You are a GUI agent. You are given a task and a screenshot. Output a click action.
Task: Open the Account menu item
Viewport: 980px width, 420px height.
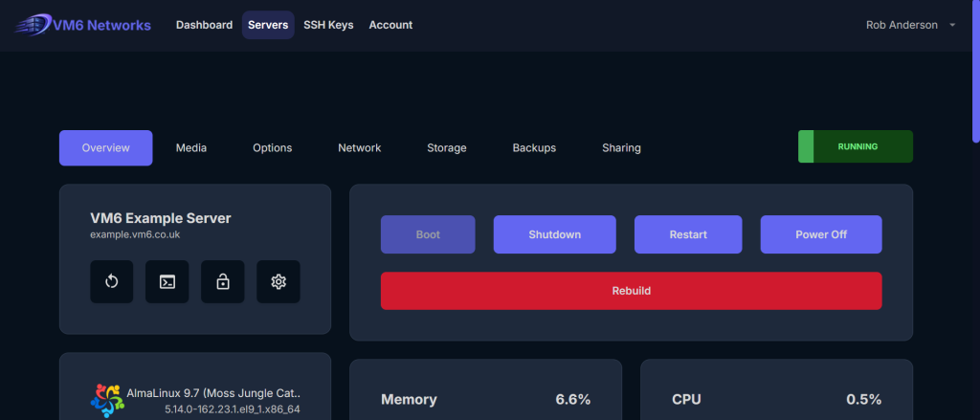(x=390, y=25)
